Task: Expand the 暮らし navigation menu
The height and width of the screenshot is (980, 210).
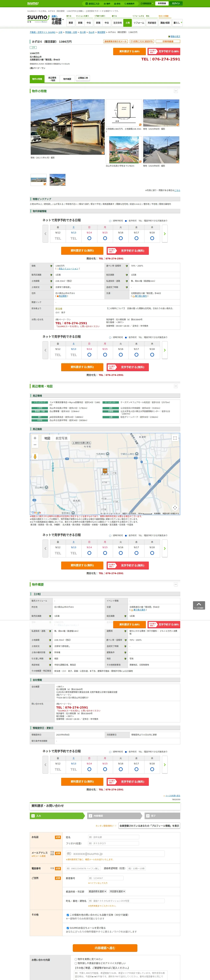Action: click(x=177, y=23)
